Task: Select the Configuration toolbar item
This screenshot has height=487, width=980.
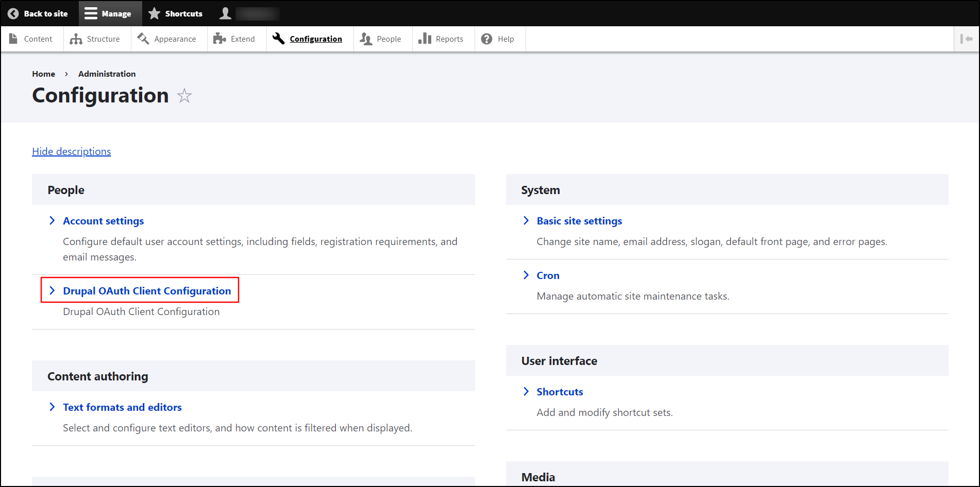Action: click(x=308, y=39)
